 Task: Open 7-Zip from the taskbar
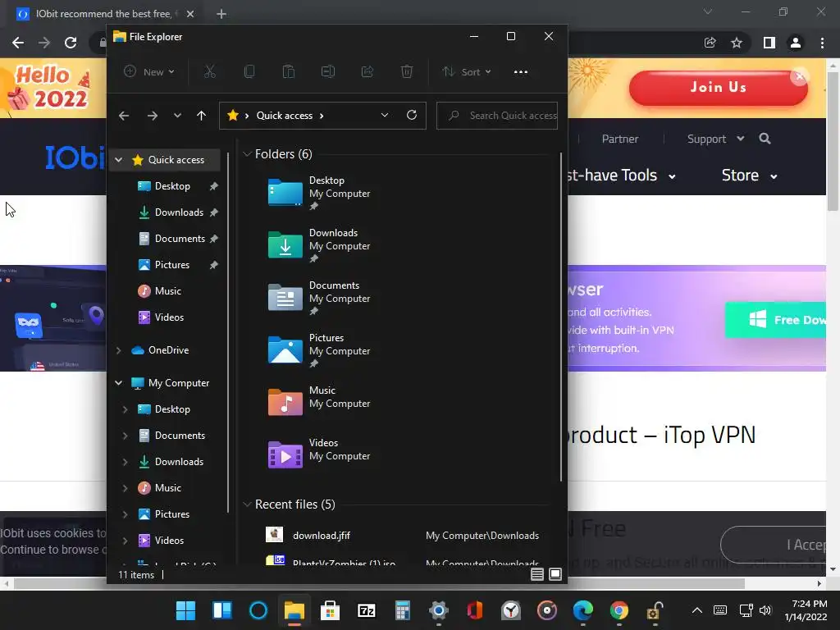tap(367, 610)
